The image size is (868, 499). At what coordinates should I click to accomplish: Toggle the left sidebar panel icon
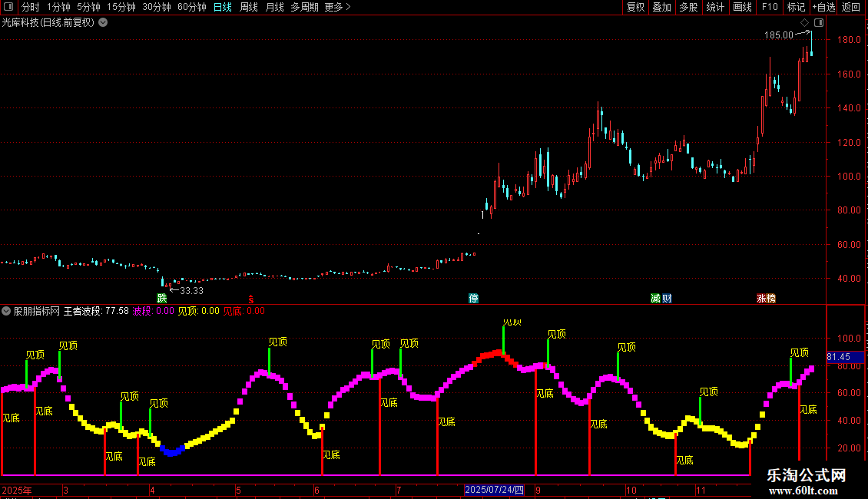[8, 7]
